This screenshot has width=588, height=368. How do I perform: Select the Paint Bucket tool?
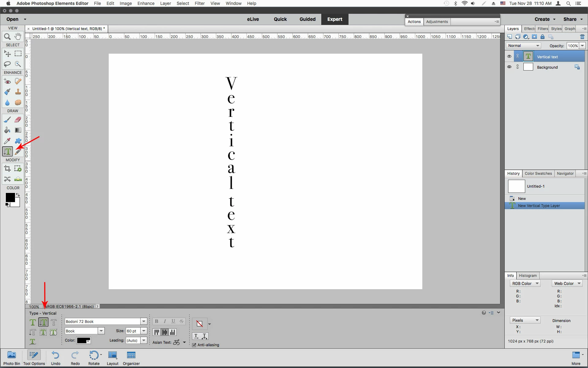click(7, 130)
